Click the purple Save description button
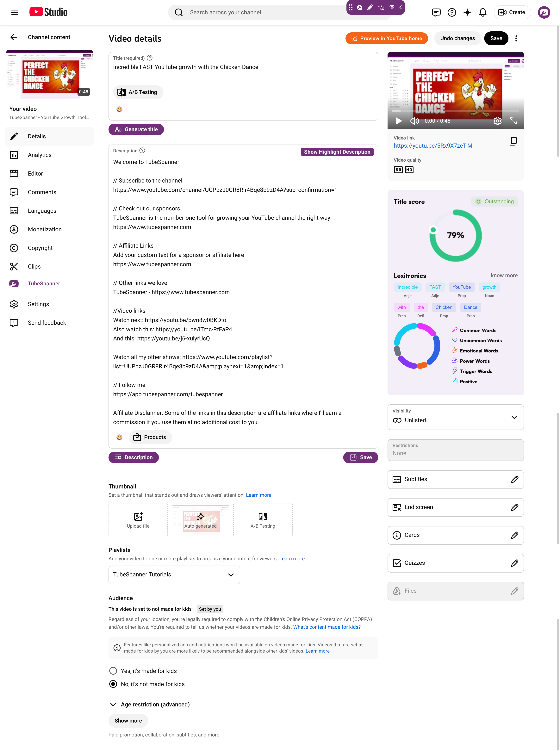This screenshot has height=751, width=560. pyautogui.click(x=360, y=457)
